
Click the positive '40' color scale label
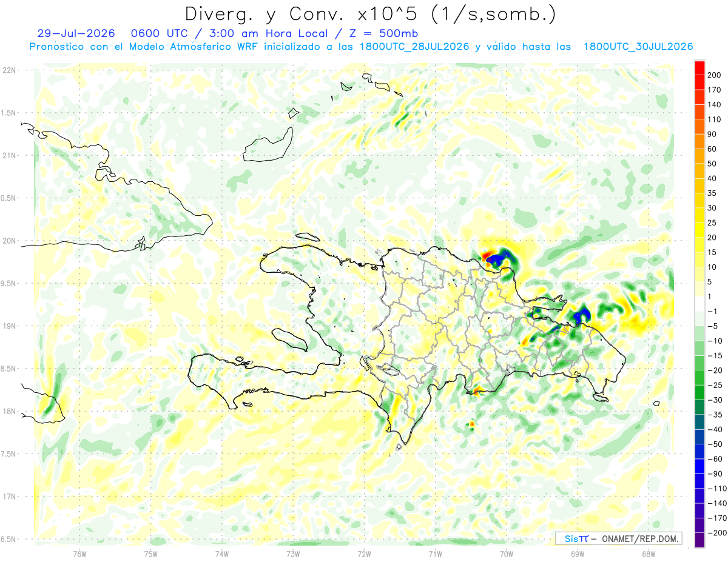712,179
